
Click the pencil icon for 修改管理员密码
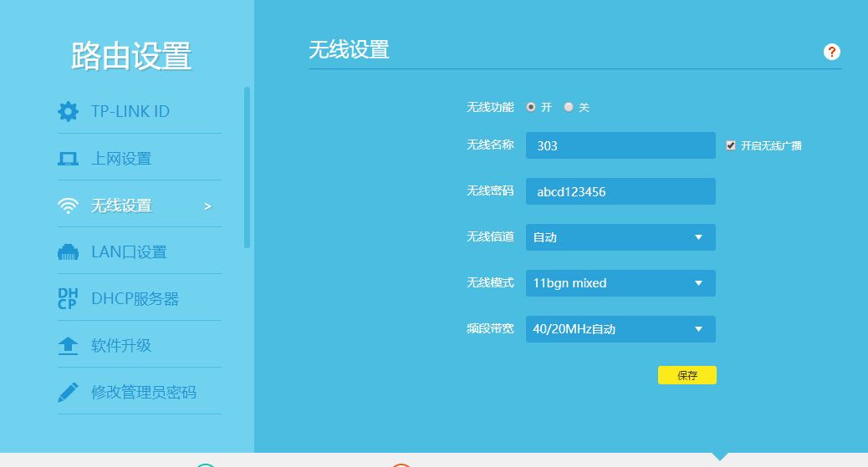click(68, 393)
